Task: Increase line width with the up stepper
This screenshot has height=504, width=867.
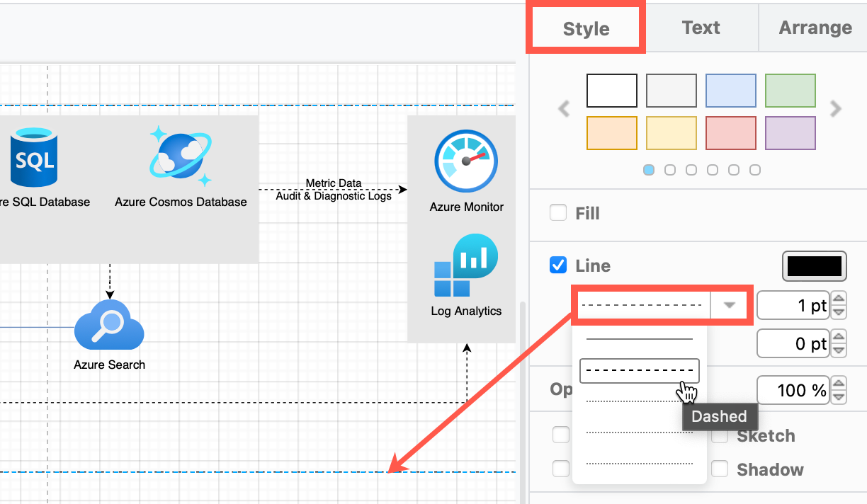Action: (x=838, y=300)
